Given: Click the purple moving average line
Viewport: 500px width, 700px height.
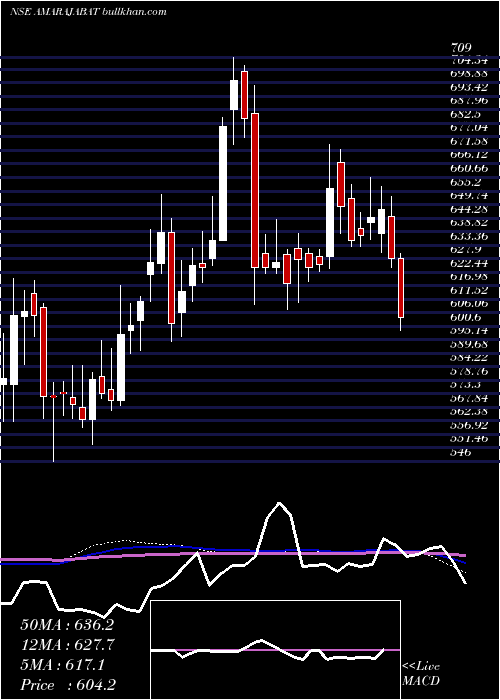Looking at the screenshot, I should (232, 554).
